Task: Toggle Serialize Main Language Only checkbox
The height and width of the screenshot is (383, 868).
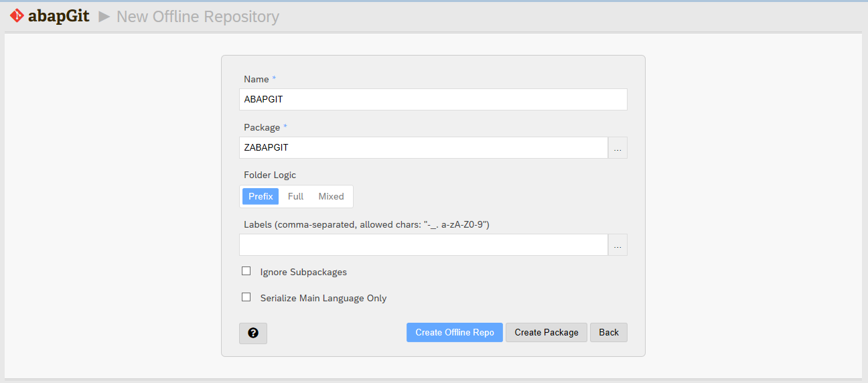Action: [246, 297]
